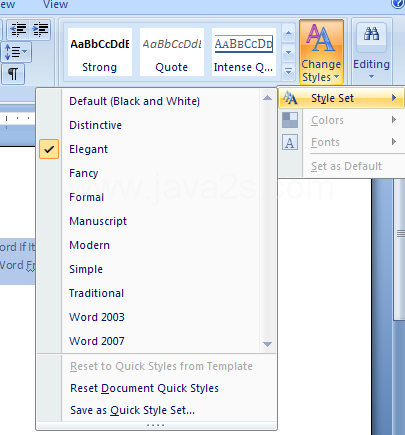Click the Help question mark icon

(398, 3)
